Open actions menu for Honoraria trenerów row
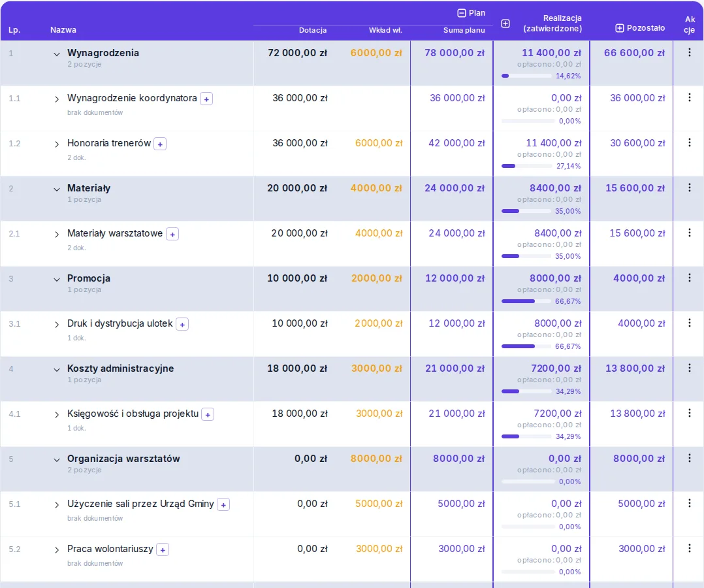The height and width of the screenshot is (588, 704). point(689,142)
